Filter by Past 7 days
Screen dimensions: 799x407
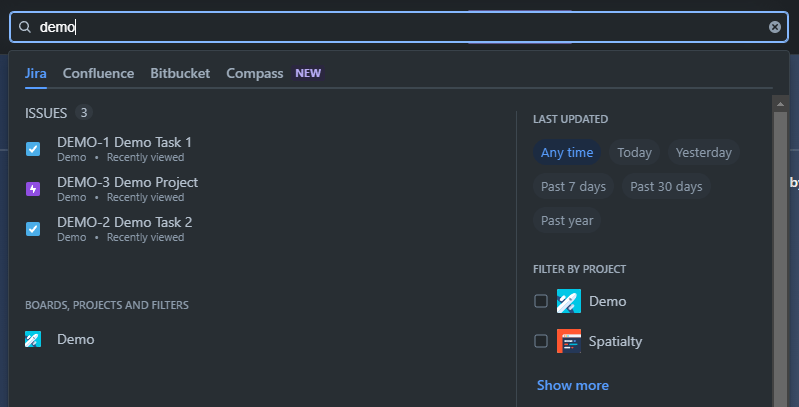(573, 187)
